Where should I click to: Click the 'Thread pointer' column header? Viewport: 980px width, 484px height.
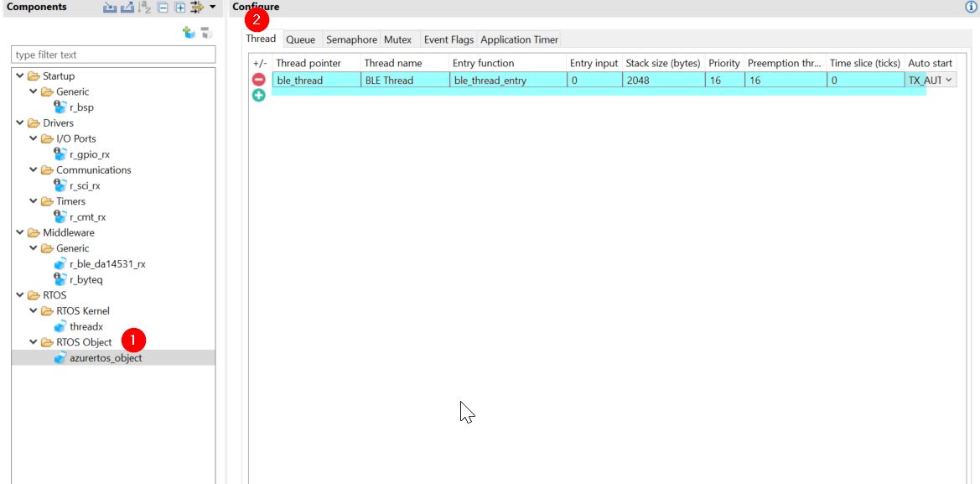point(316,63)
